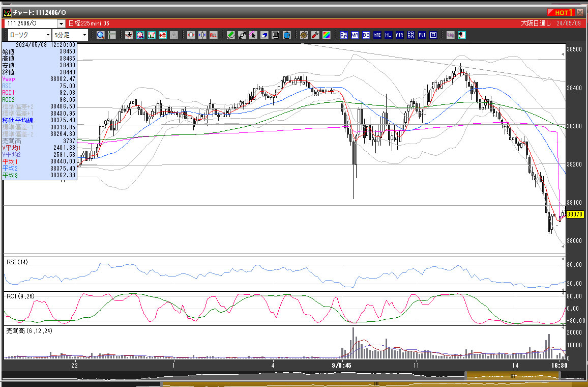Screen dimensions: 588x387
Task: Click the blue trash bin icon
Action: pyautogui.click(x=287, y=35)
